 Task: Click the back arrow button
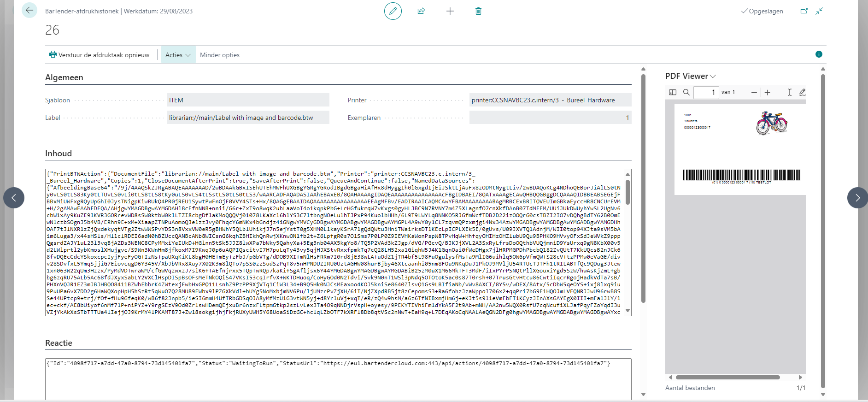[29, 10]
